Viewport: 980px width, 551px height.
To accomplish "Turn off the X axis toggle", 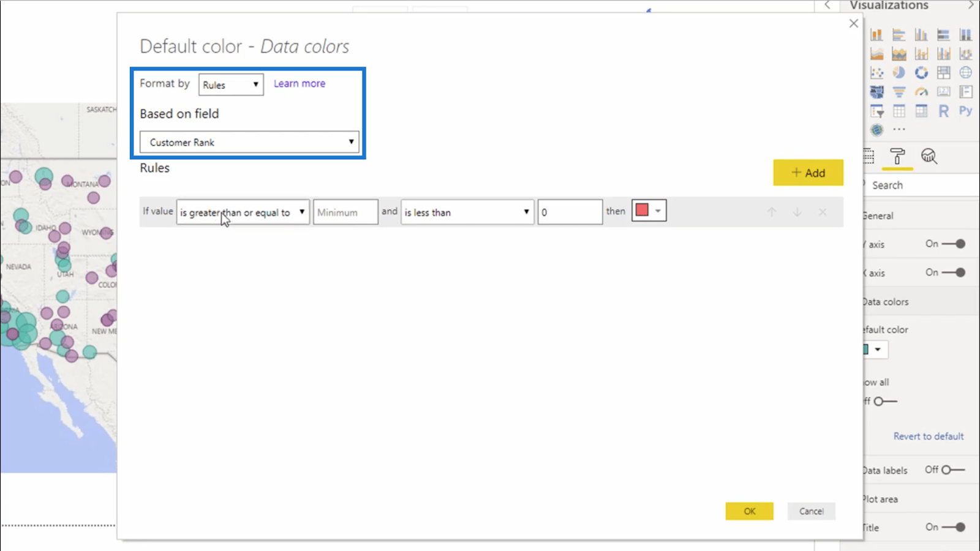I will [x=954, y=272].
